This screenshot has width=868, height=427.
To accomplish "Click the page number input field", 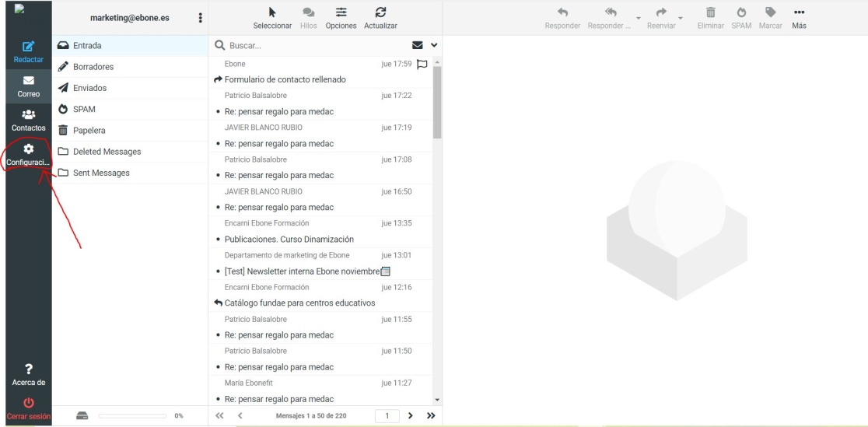I will [387, 416].
